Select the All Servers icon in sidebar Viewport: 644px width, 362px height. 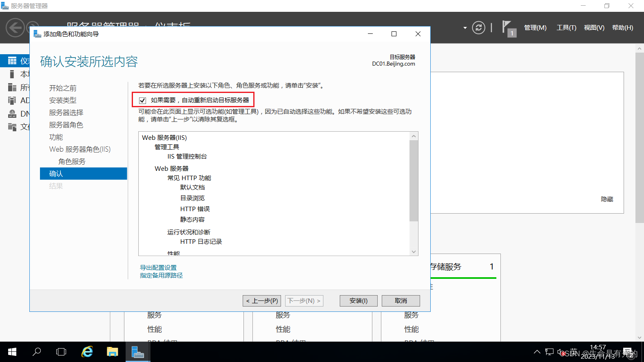point(12,87)
